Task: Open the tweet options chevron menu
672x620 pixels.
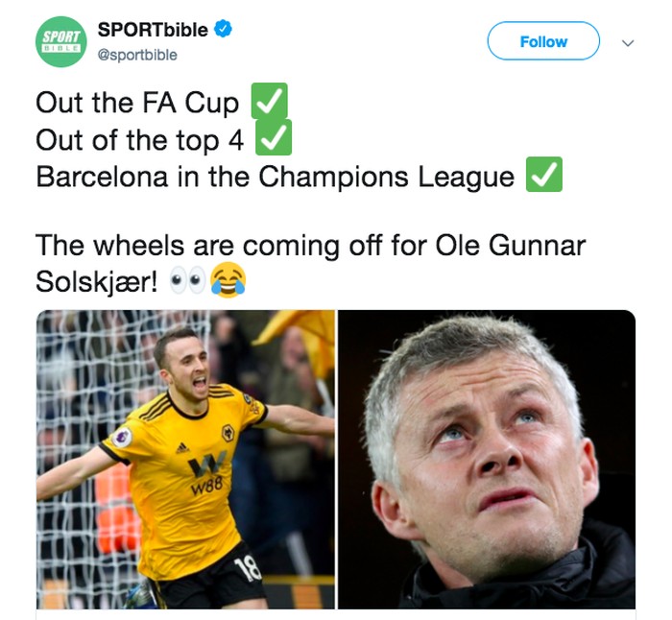Action: tap(628, 42)
